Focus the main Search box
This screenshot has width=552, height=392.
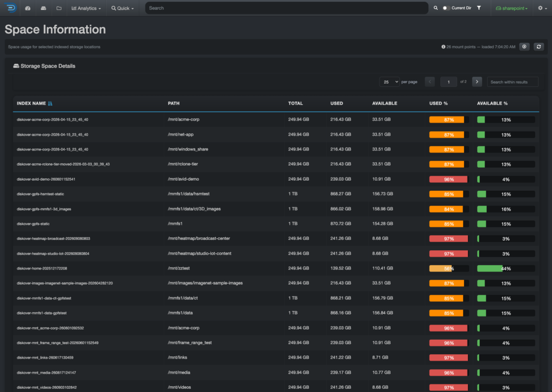coord(287,8)
